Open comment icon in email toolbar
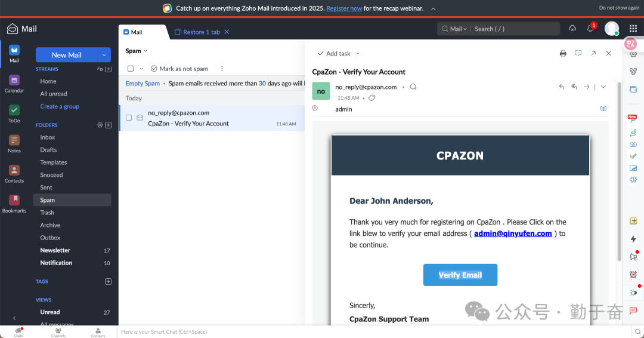The height and width of the screenshot is (338, 644). click(578, 54)
